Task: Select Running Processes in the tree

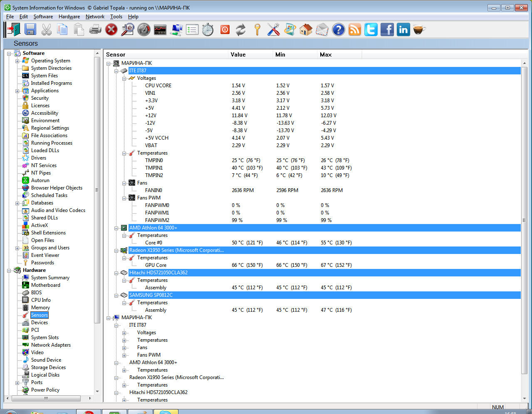Action: (52, 143)
